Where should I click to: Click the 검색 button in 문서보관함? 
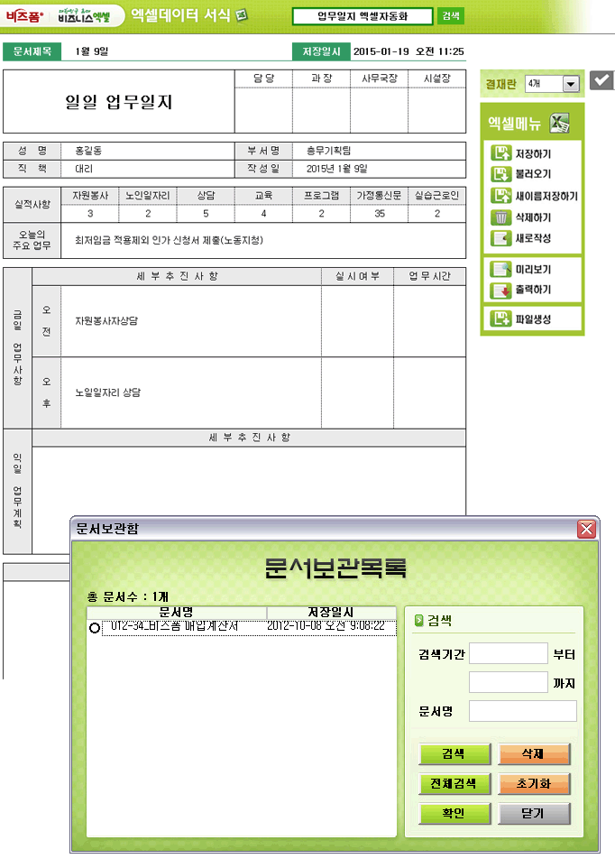click(455, 754)
